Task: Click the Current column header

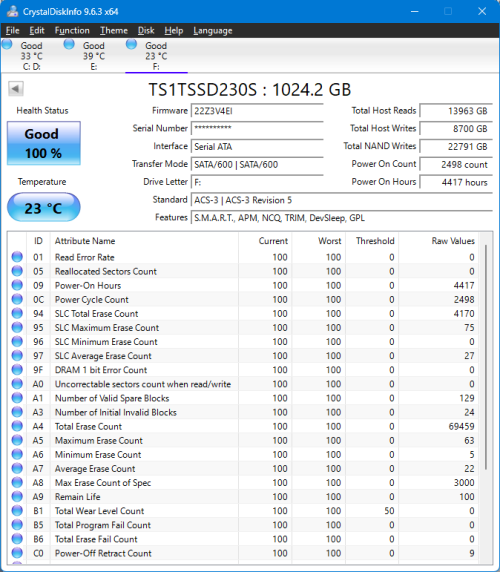Action: pyautogui.click(x=265, y=241)
